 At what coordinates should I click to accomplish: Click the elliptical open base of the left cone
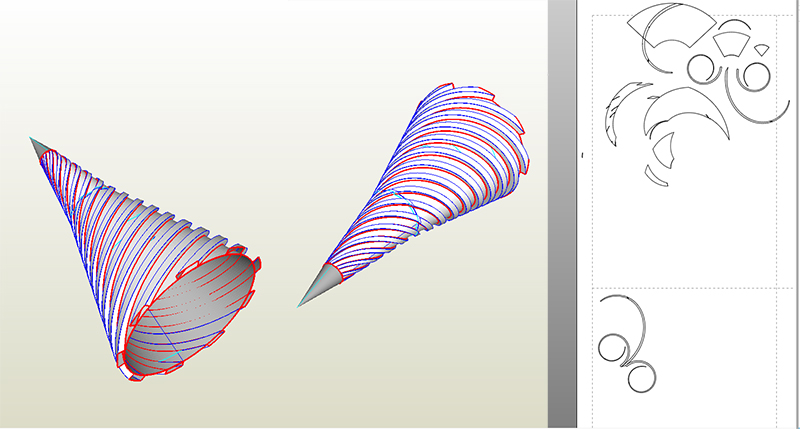[190, 314]
